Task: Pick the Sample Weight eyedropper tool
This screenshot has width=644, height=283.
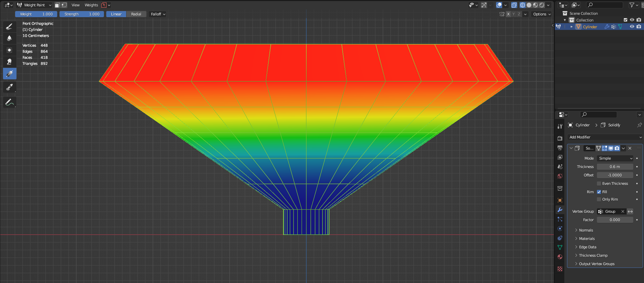Action: pyautogui.click(x=9, y=87)
